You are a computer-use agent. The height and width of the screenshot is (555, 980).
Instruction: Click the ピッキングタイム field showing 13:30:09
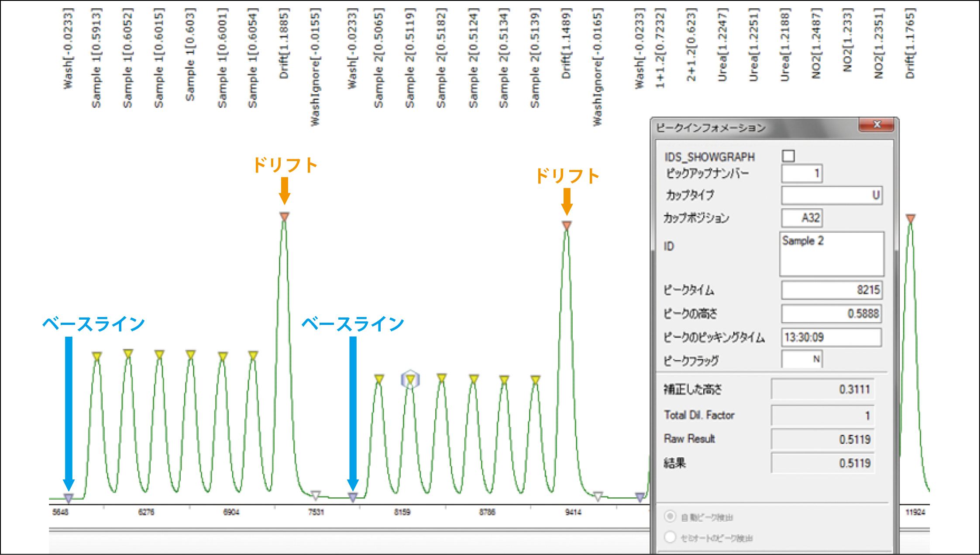[832, 338]
